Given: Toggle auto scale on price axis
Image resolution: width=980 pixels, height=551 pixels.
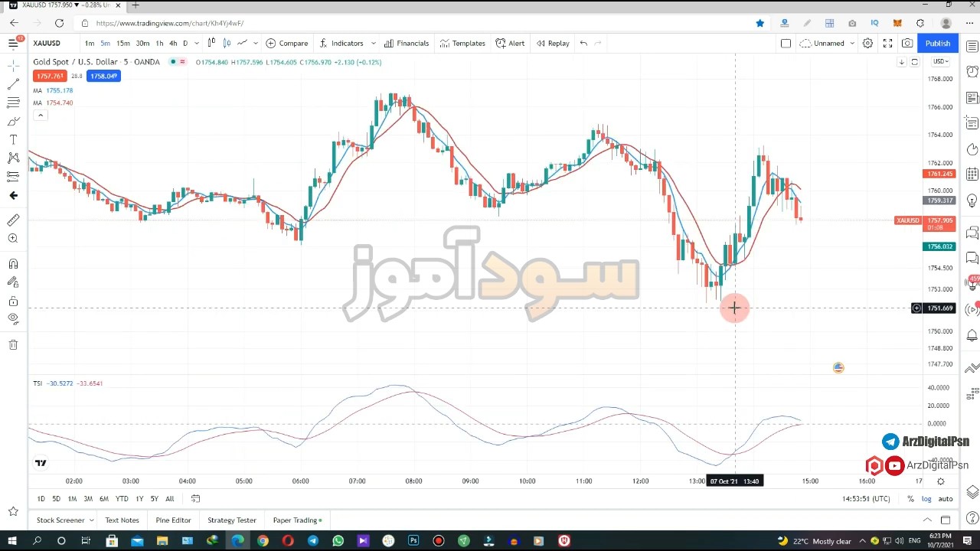Looking at the screenshot, I should 946,499.
